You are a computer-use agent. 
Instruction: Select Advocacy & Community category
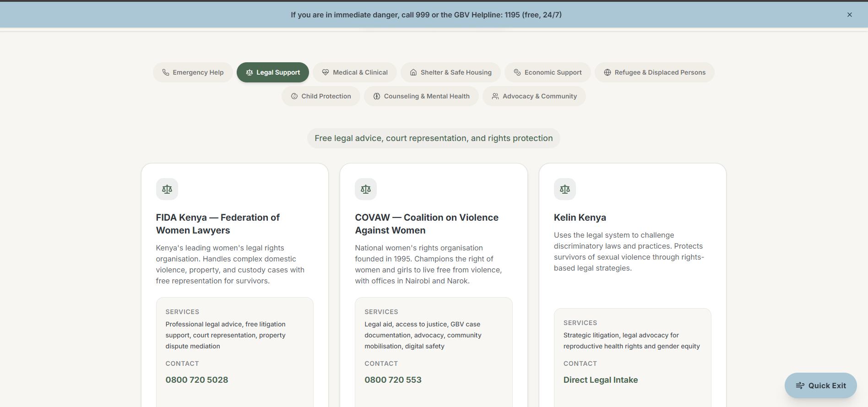click(534, 96)
